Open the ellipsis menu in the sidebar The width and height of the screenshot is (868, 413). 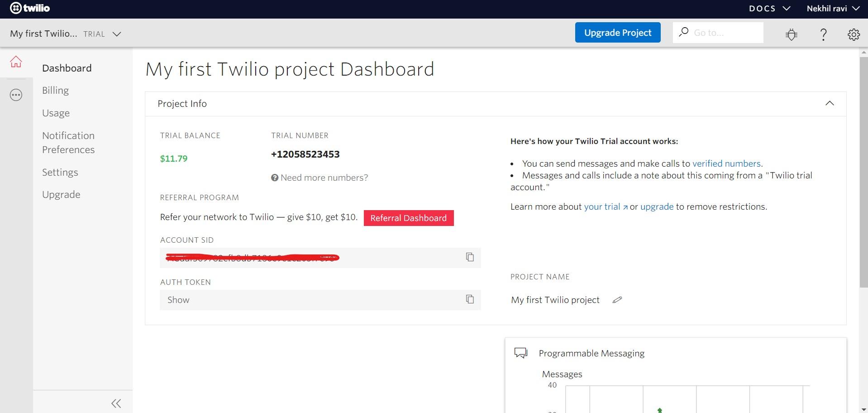16,95
